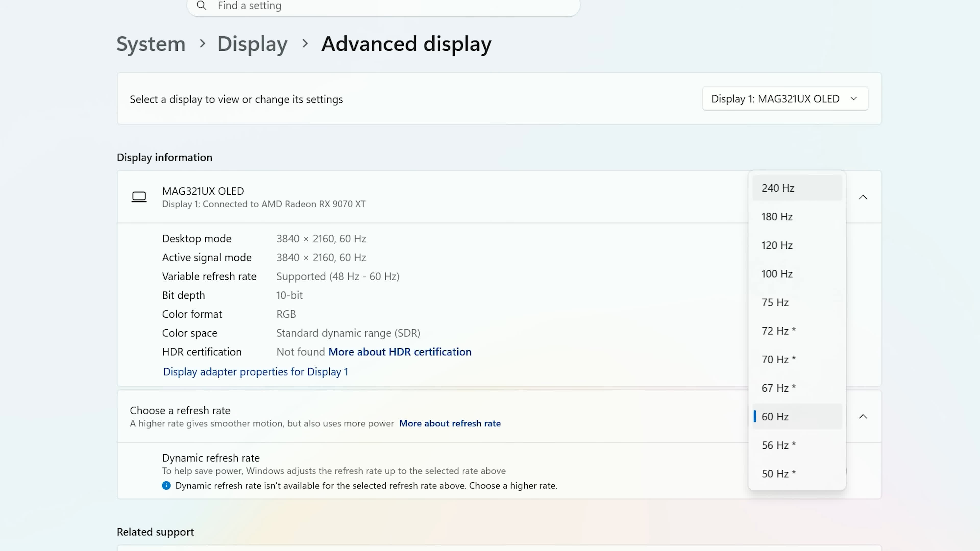The height and width of the screenshot is (551, 980).
Task: Click the search magnifier icon
Action: 201,5
